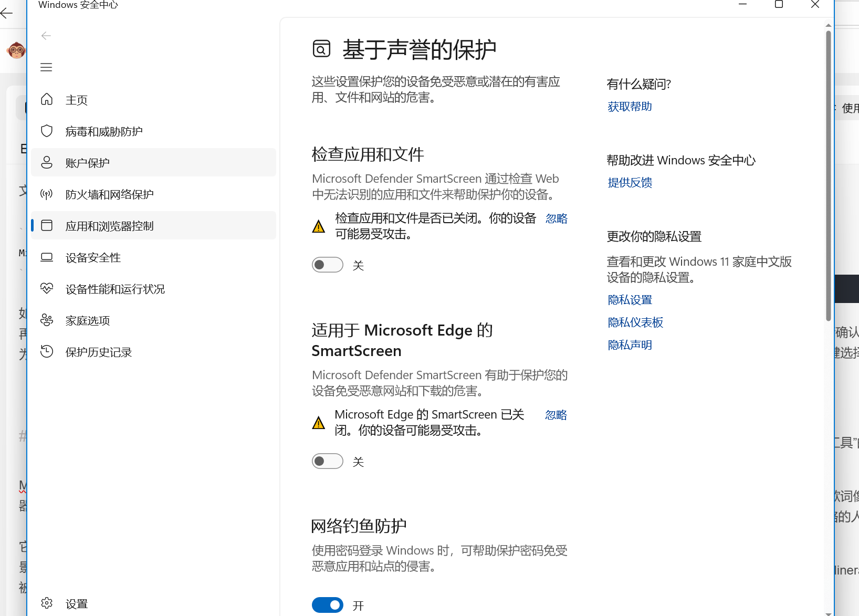Click the 帮助改进 Windows 安全中心 heading
The image size is (859, 616).
click(681, 160)
